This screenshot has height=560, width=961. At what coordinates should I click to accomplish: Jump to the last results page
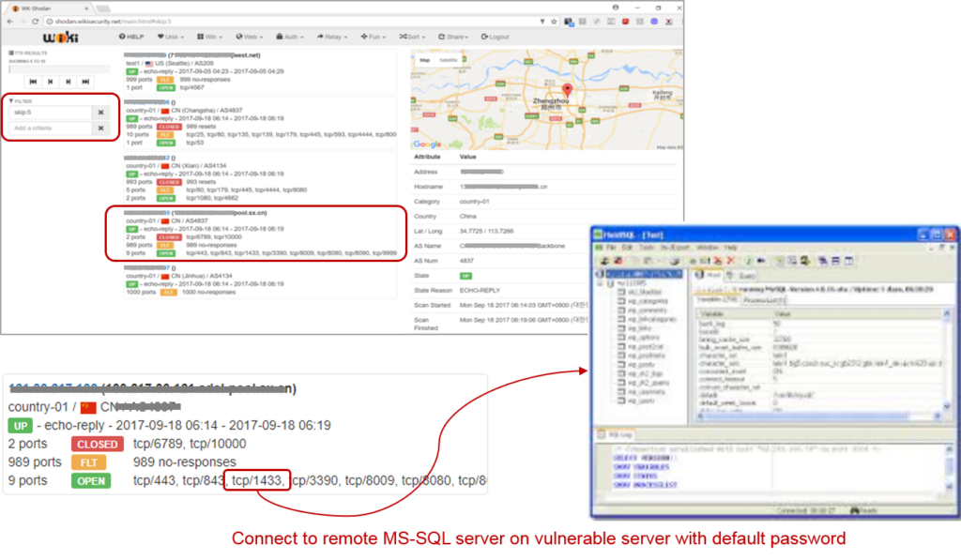86,82
